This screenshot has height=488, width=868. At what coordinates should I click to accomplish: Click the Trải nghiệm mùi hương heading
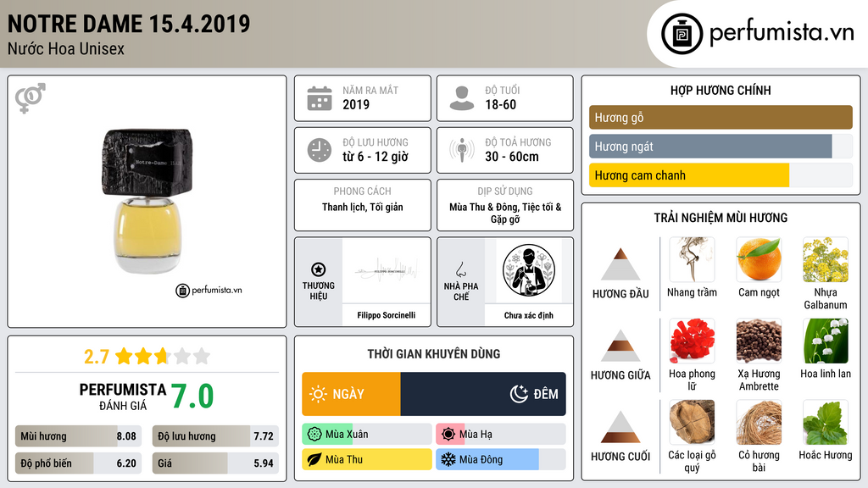pos(721,218)
